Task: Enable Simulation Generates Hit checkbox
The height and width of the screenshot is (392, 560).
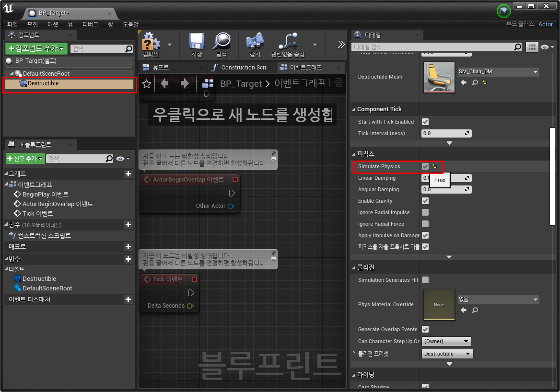Action: 425,280
